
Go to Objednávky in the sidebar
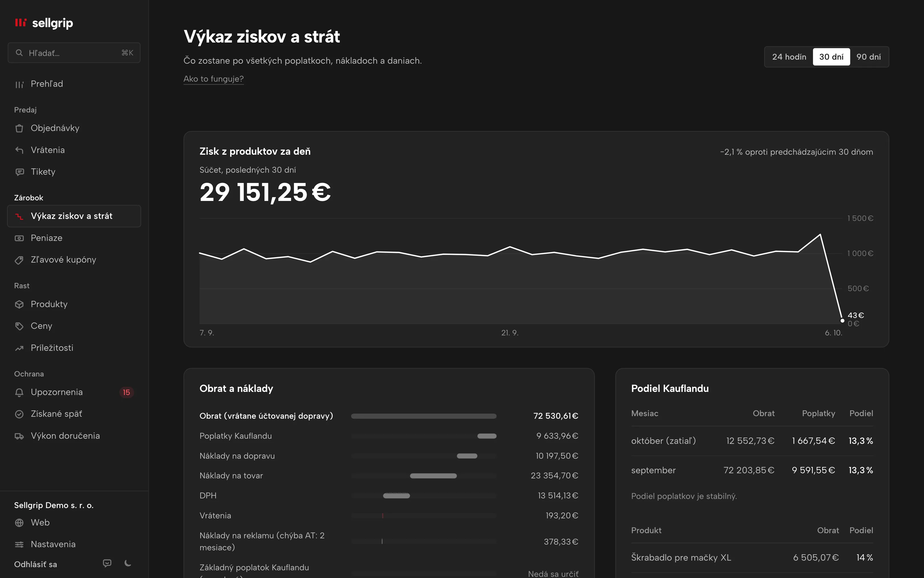(74, 128)
